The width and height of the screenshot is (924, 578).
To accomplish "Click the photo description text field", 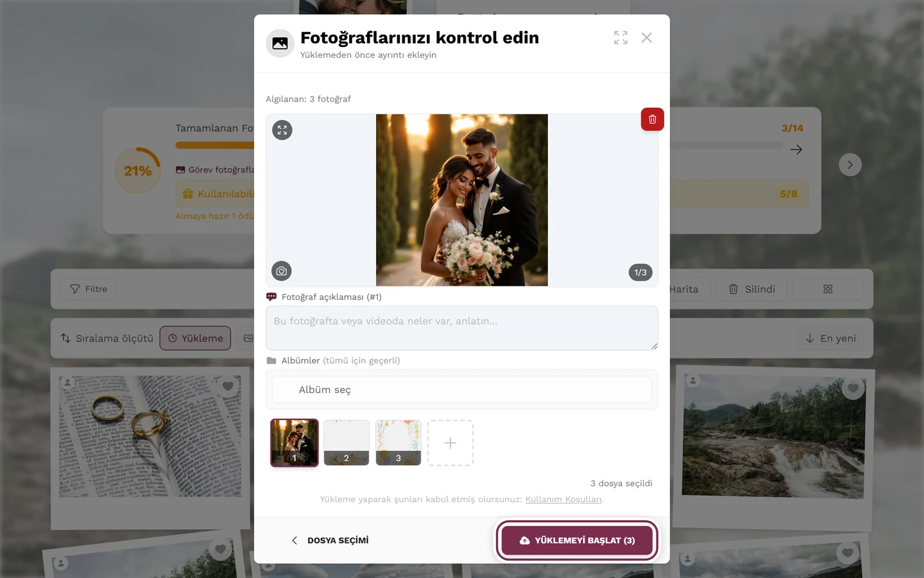I will coord(462,328).
